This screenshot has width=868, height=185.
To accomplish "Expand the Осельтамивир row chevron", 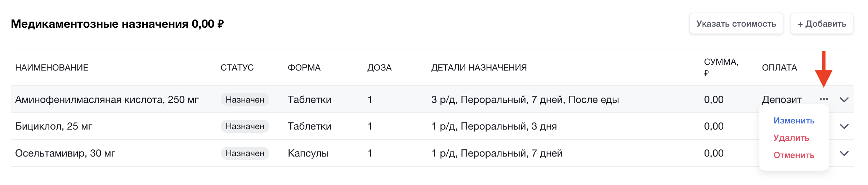I will click(844, 153).
